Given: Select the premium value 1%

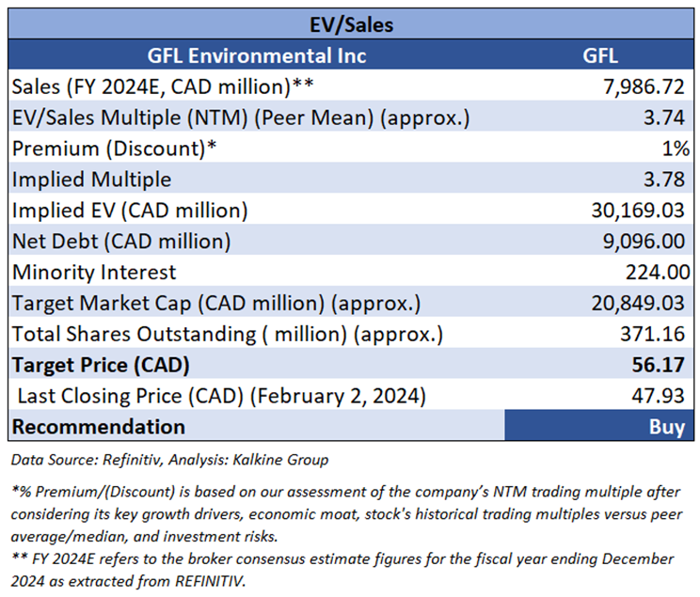Looking at the screenshot, I should tap(676, 149).
